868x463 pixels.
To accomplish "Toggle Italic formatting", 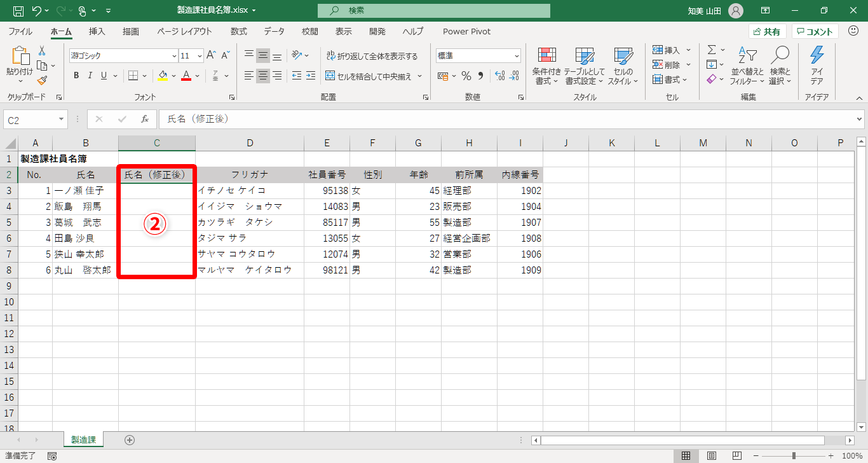I will [x=91, y=76].
